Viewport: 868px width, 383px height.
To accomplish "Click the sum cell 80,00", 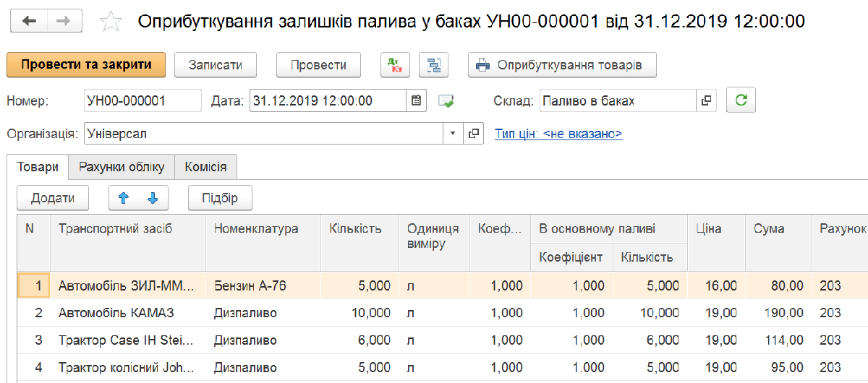I will (778, 286).
